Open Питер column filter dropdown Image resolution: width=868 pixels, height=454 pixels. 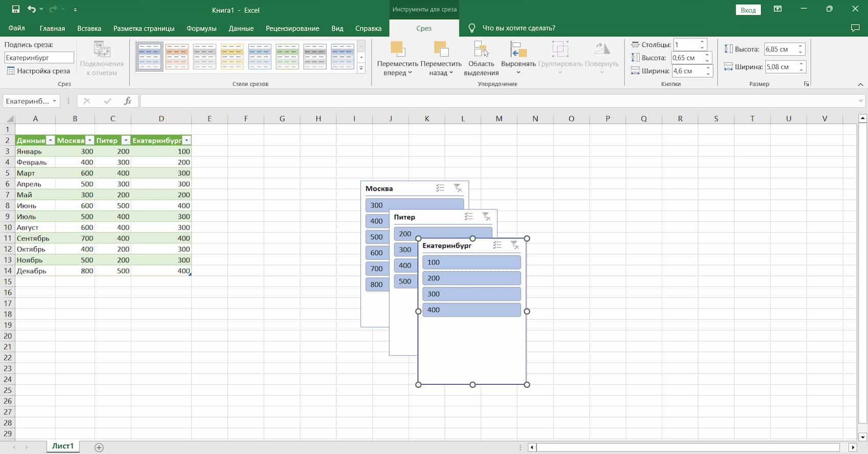tap(126, 140)
